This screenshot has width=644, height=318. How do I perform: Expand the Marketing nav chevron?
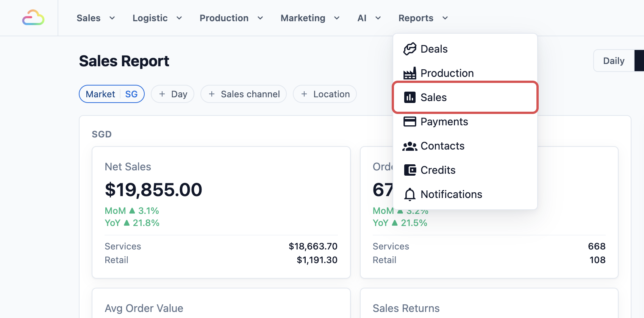click(x=337, y=18)
